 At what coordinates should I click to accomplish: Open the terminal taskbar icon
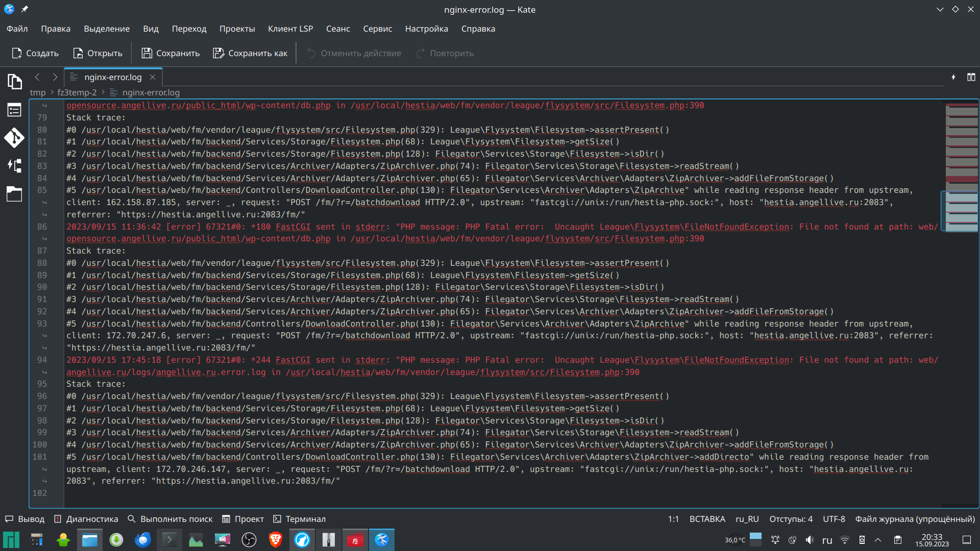click(169, 540)
